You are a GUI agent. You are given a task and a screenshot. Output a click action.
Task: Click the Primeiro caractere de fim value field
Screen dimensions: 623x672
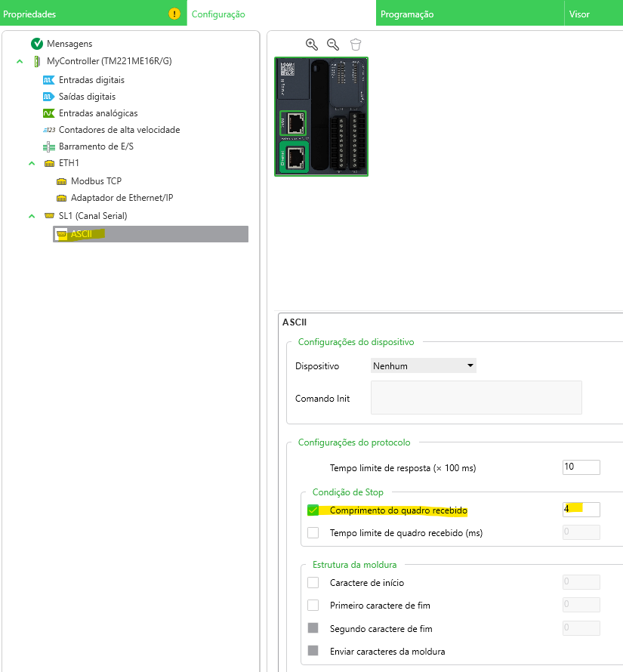tap(581, 604)
